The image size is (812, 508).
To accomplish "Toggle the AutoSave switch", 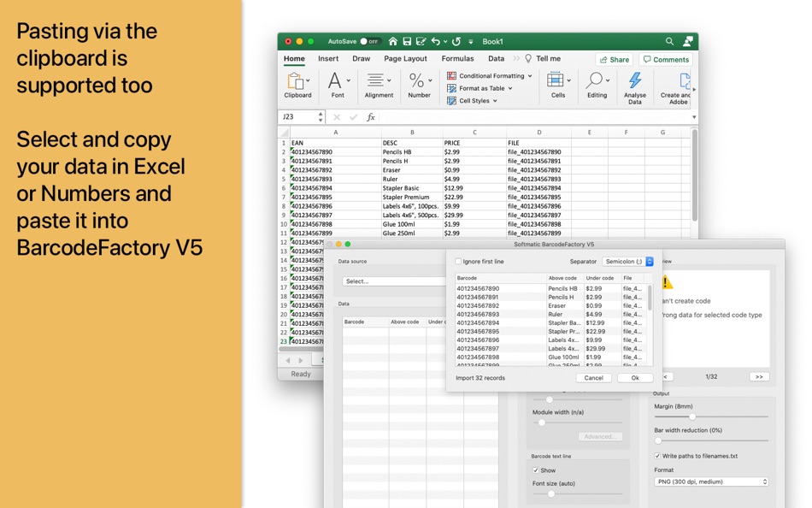I will tap(370, 41).
